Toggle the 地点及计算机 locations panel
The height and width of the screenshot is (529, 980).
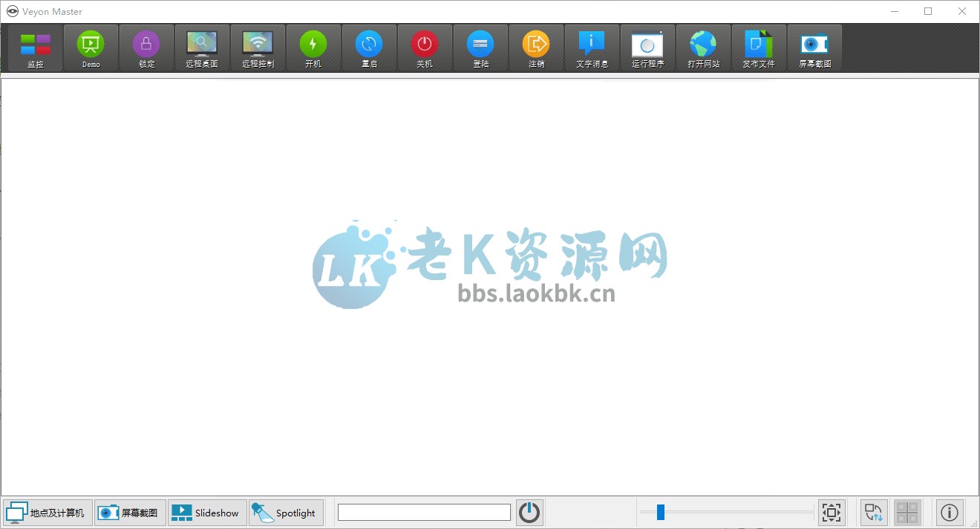[48, 513]
